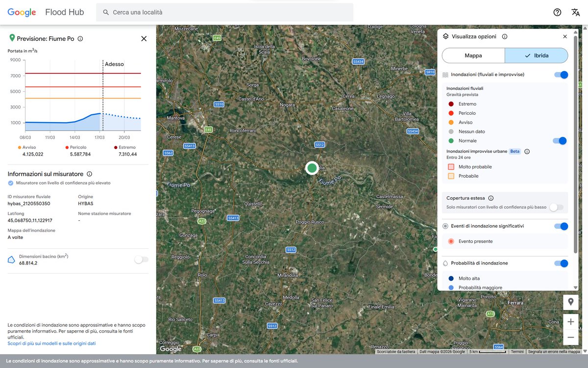This screenshot has width=588, height=368.
Task: Show info next to Previsione: Fiume Po
Action: (80, 38)
